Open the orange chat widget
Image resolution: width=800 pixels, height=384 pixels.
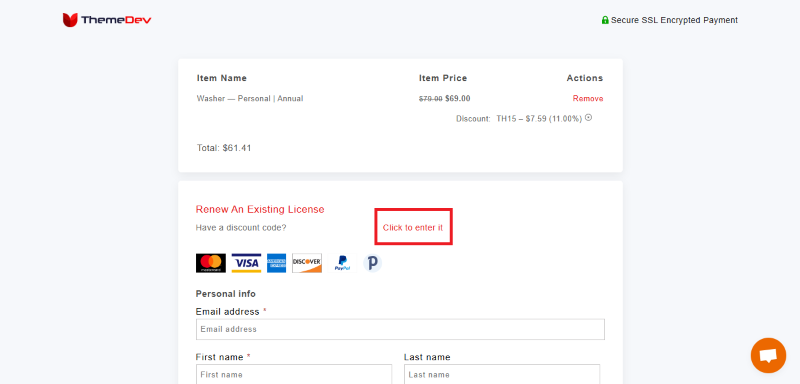click(768, 355)
